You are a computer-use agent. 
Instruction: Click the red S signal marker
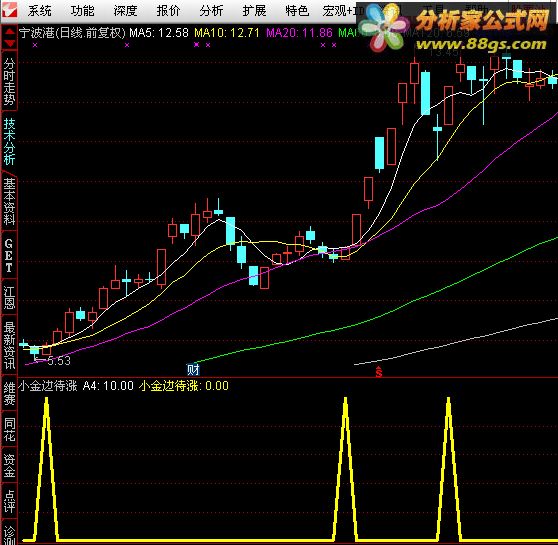[x=379, y=372]
